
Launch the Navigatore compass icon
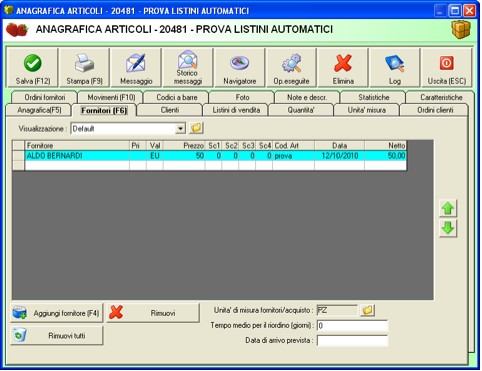point(240,63)
